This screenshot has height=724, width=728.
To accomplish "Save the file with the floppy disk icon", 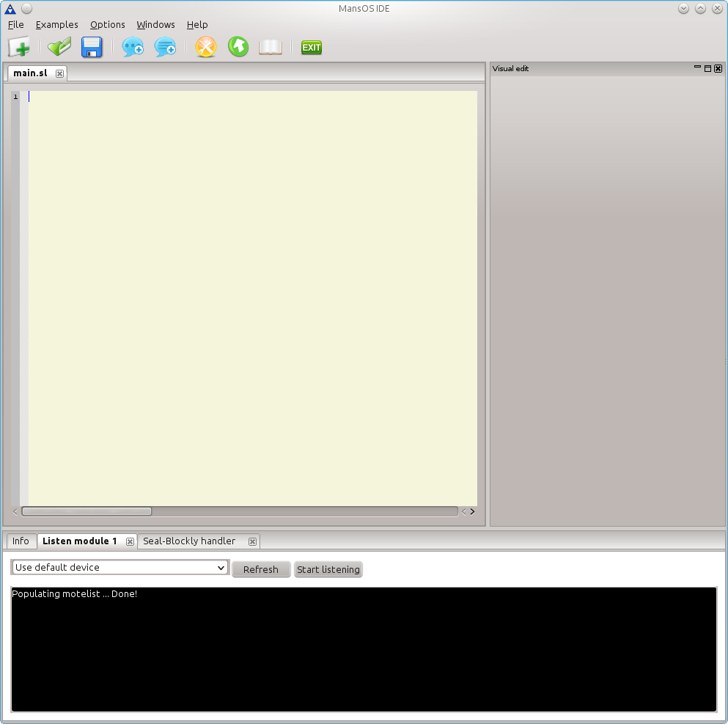I will 92,47.
